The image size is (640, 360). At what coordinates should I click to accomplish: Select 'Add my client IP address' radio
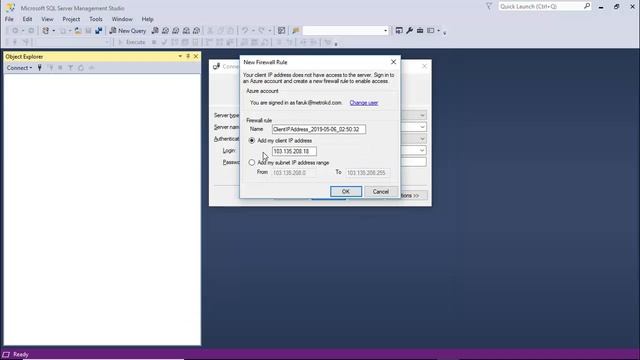[251, 140]
